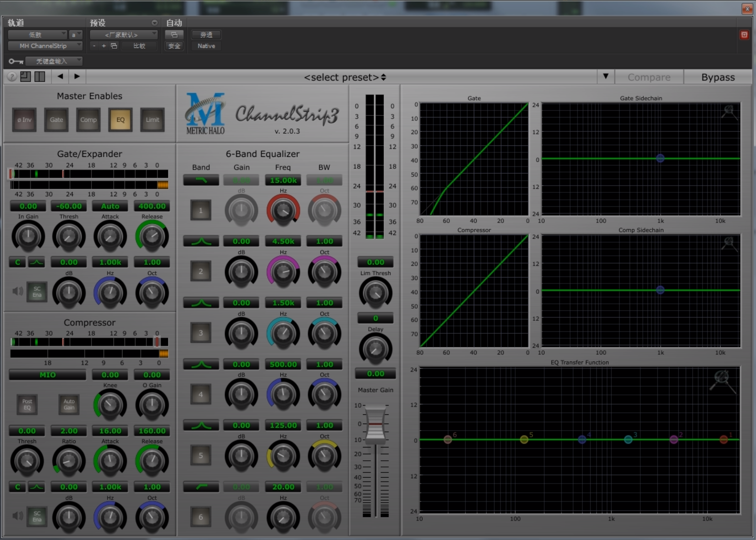Click the Compare tab
Viewport: 756px width, 540px height.
(x=648, y=77)
